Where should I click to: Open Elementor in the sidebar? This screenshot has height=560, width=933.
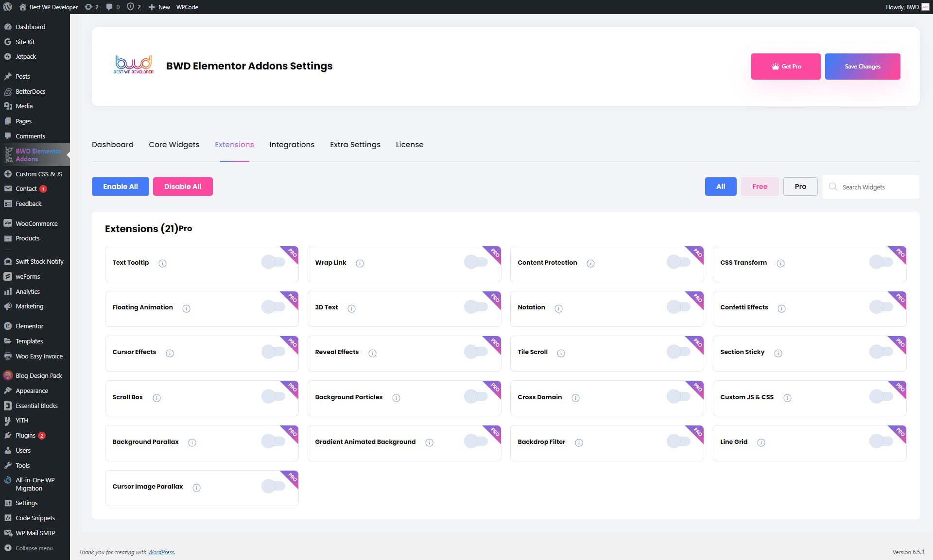pos(29,326)
